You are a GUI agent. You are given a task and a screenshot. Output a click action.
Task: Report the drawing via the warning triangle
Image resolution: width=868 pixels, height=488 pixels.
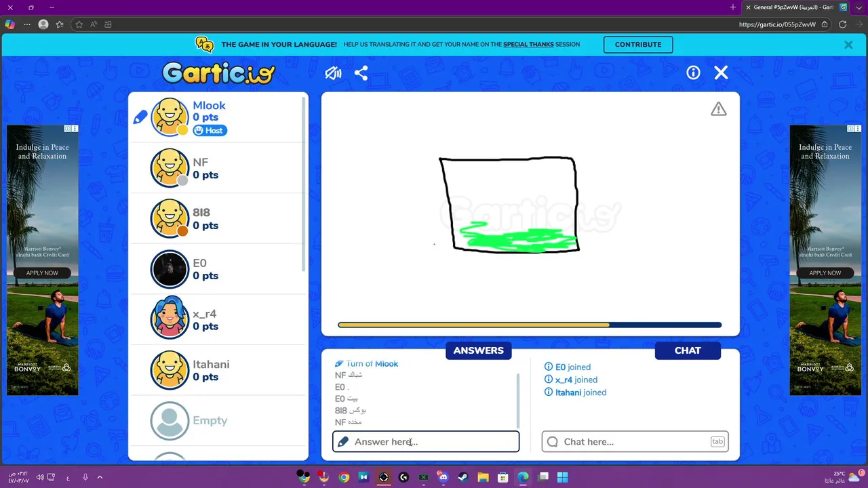pyautogui.click(x=718, y=109)
